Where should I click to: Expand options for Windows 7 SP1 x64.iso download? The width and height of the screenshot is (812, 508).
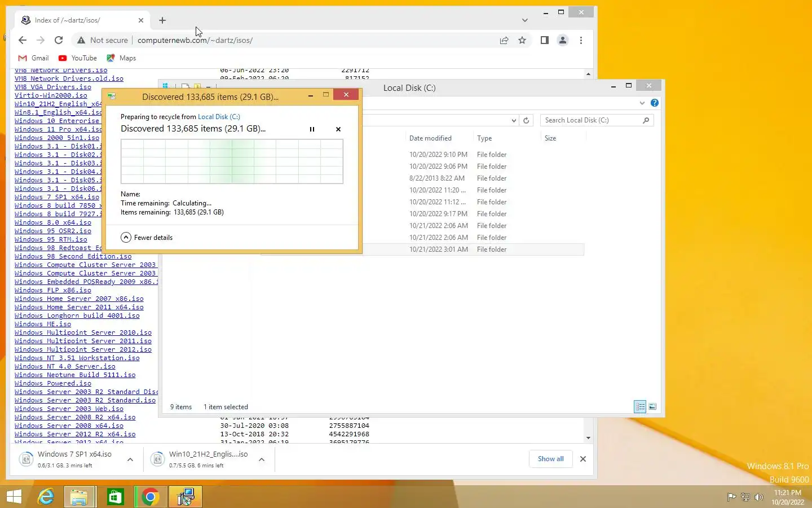tap(130, 459)
